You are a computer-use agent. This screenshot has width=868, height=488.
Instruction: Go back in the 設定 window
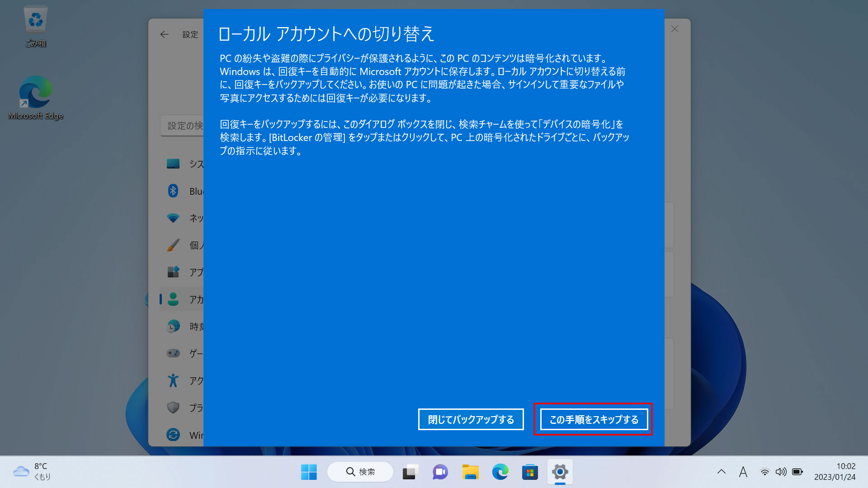[165, 34]
